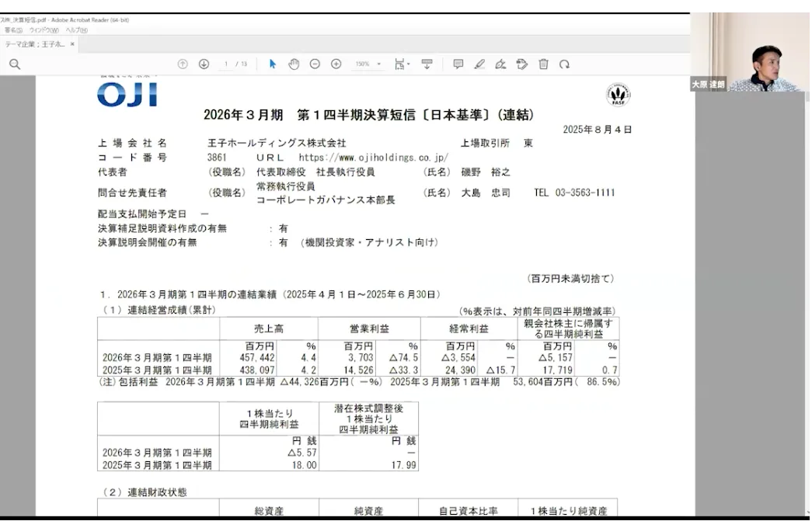Select the arrow selection tool
Viewport: 812px width, 528px height.
point(273,64)
